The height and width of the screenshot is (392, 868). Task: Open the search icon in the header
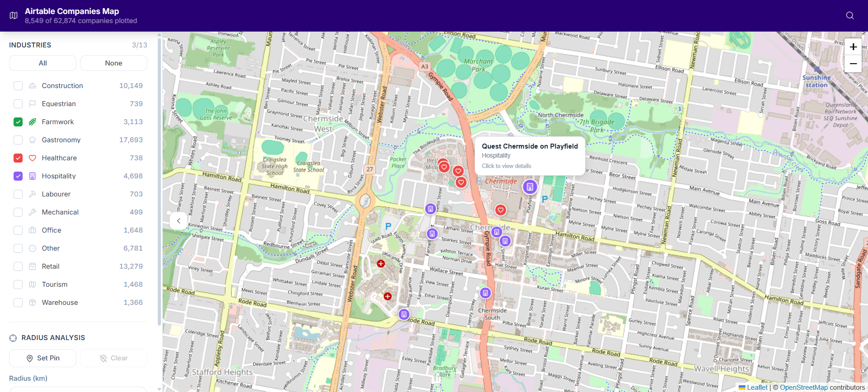(849, 15)
